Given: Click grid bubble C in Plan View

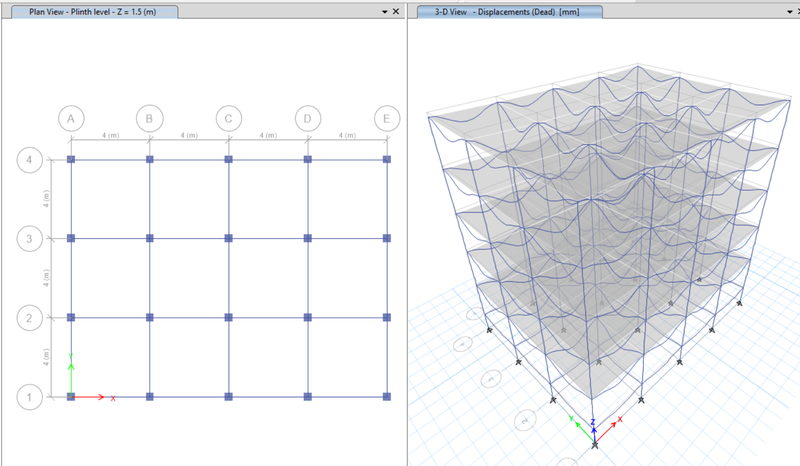Looking at the screenshot, I should [229, 118].
